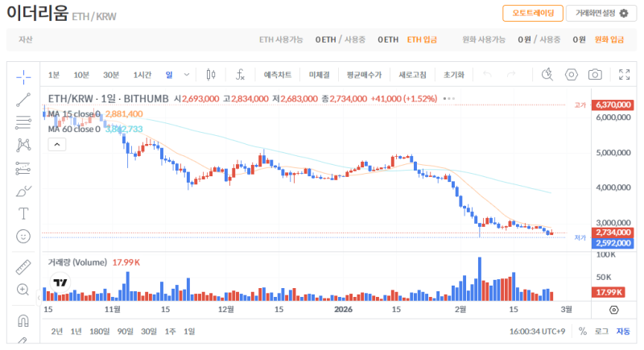The image size is (644, 350).
Task: Open the forecasting and measurement tools
Action: (23, 168)
